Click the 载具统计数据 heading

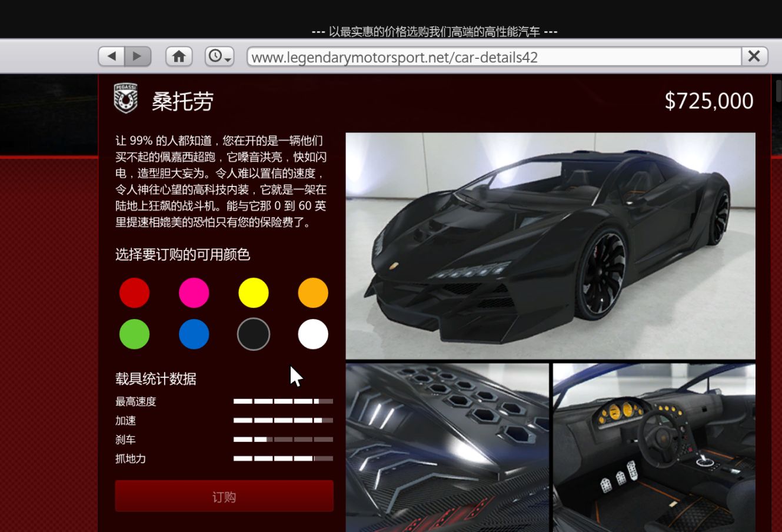pos(156,378)
